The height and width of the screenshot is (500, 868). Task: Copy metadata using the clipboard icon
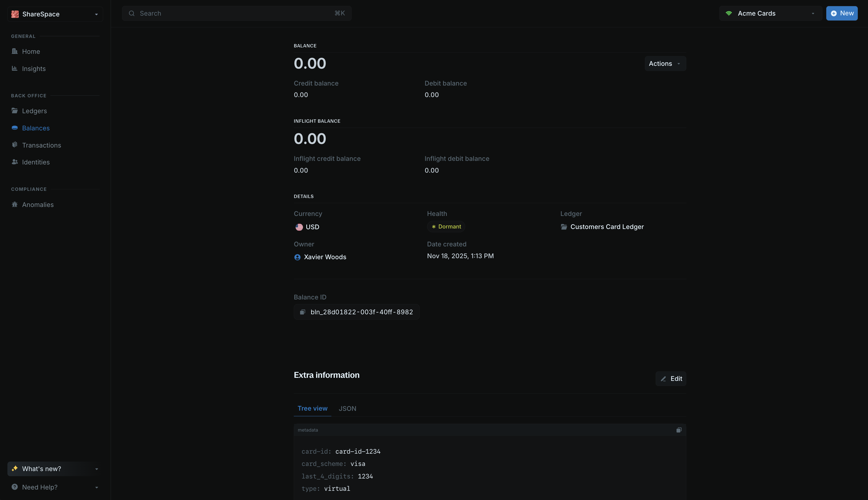(679, 430)
